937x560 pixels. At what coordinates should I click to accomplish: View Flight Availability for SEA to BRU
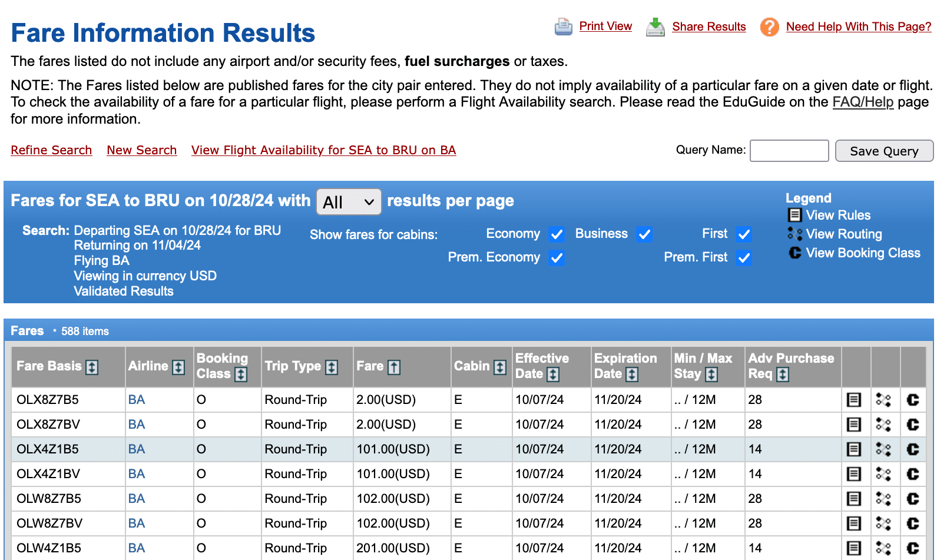tap(323, 150)
